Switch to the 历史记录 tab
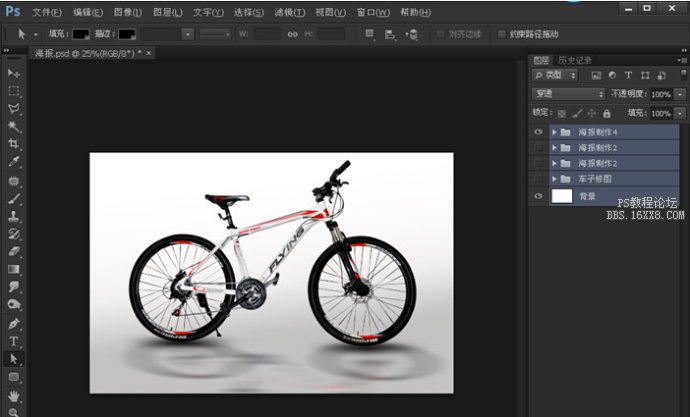The height and width of the screenshot is (417, 690). (x=574, y=60)
